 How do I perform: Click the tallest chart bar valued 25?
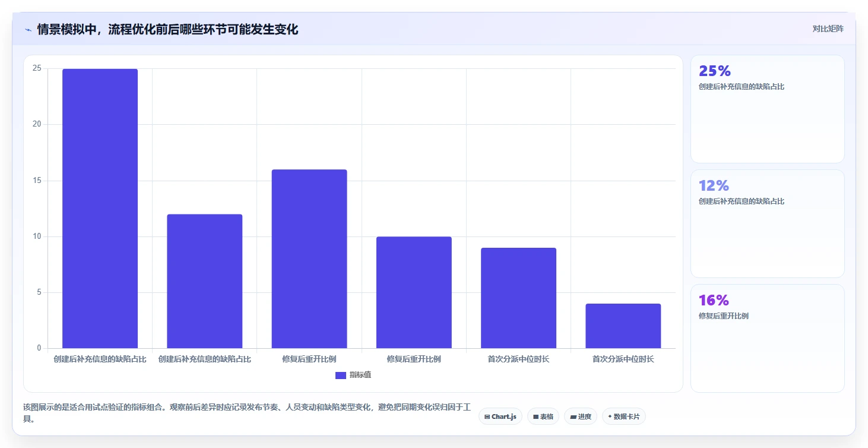pos(100,209)
